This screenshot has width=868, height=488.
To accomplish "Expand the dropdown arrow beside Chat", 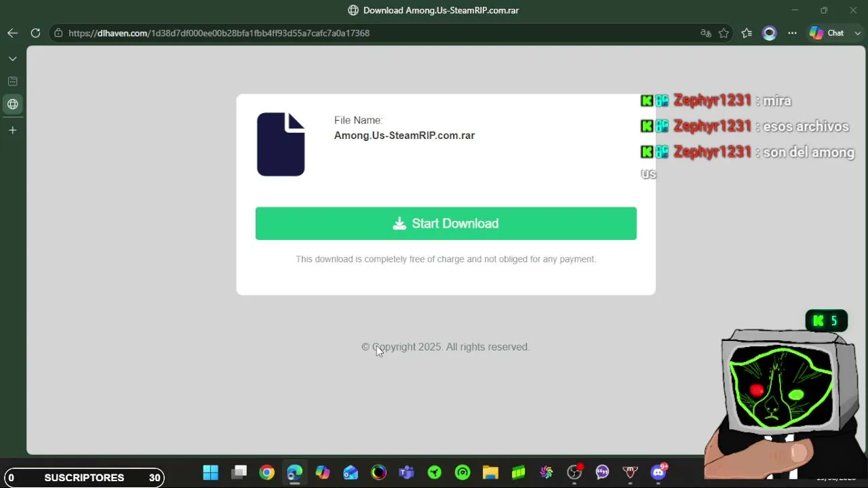I will pos(858,33).
